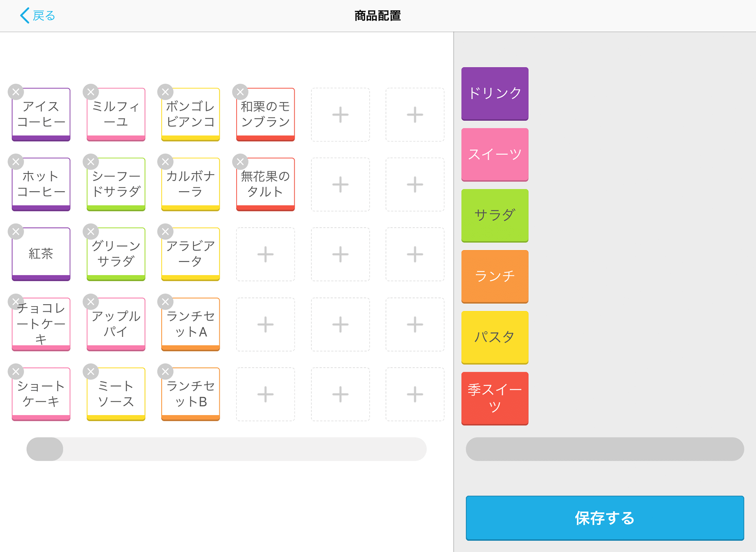Remove ランチセットA with its X icon
This screenshot has height=552, width=756.
(165, 302)
